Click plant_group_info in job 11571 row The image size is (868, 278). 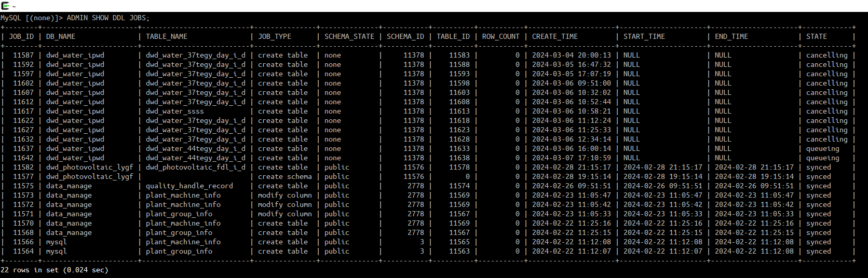[x=179, y=214]
